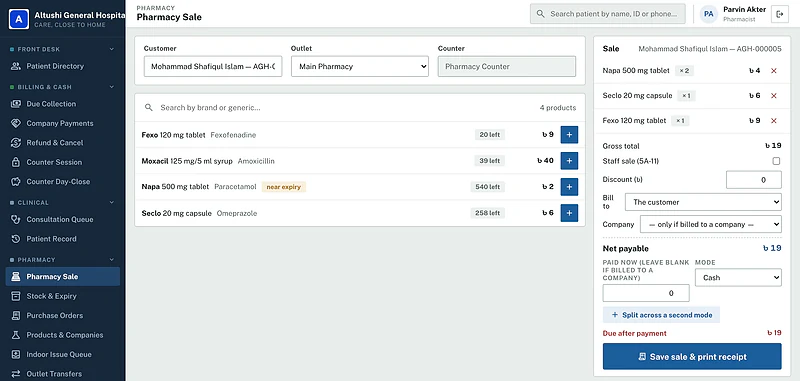Click the Omeprazole generic name
Viewport: 800px width, 381px height.
pyautogui.click(x=237, y=213)
